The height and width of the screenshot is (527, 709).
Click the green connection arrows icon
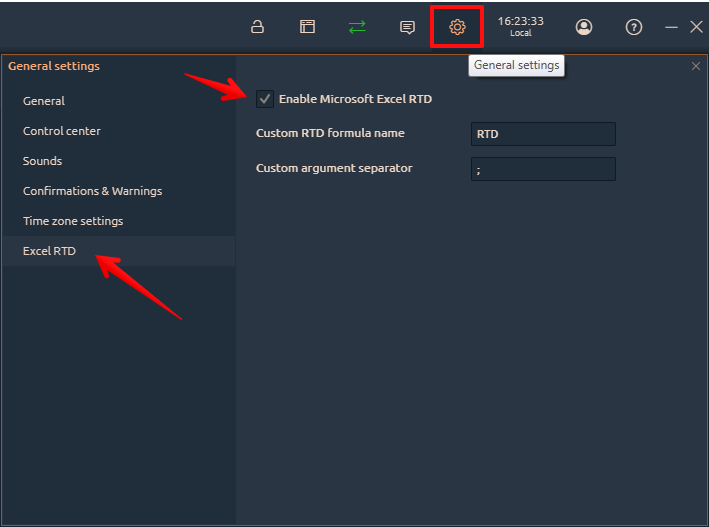[357, 27]
